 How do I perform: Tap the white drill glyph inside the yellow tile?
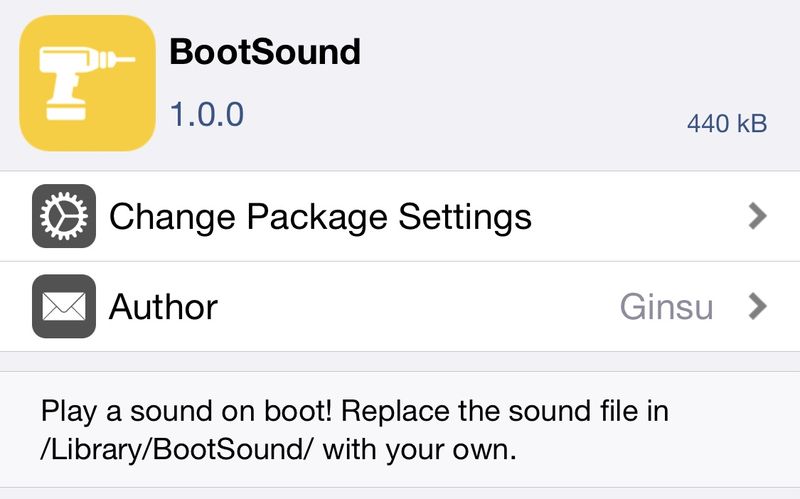pyautogui.click(x=87, y=83)
